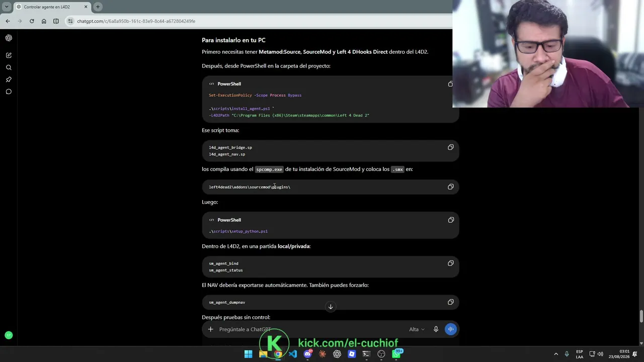Close the Controlar agente en L4D2 tab
The height and width of the screenshot is (362, 644).
click(x=86, y=7)
